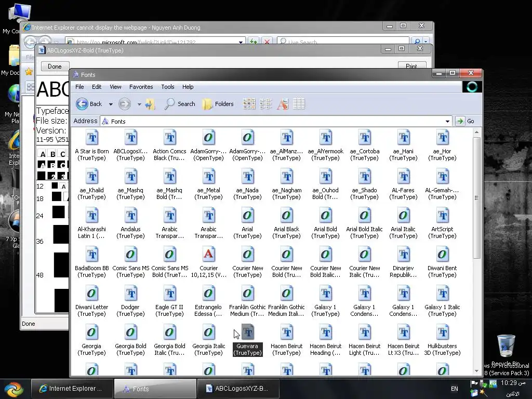Image resolution: width=532 pixels, height=399 pixels.
Task: Switch to Details view icon
Action: pos(299,104)
